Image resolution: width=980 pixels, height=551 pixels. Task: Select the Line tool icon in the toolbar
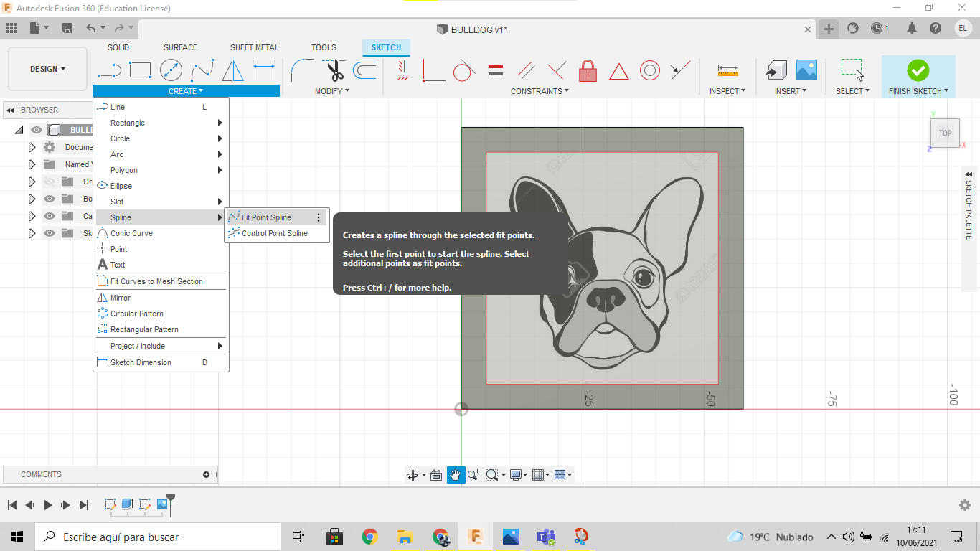109,70
